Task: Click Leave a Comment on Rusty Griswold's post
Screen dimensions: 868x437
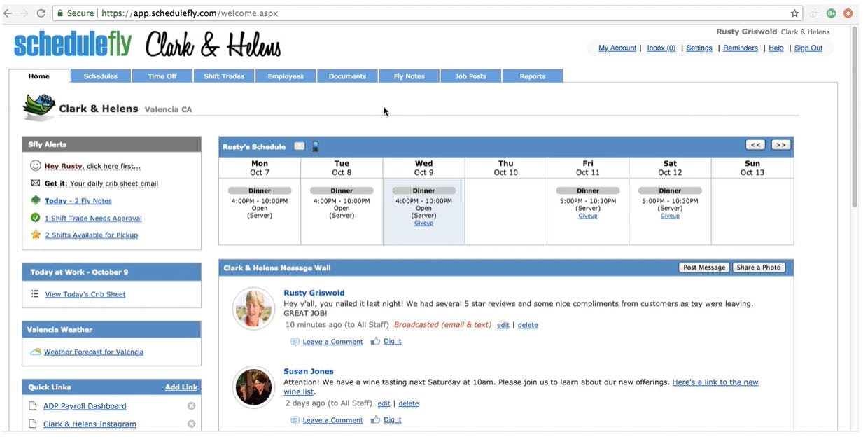Action: coord(332,342)
